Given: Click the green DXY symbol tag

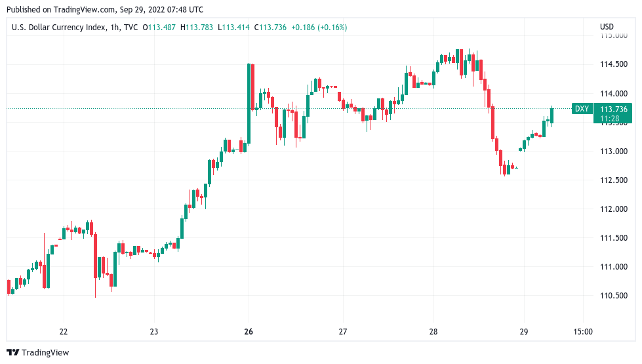Looking at the screenshot, I should click(x=581, y=109).
